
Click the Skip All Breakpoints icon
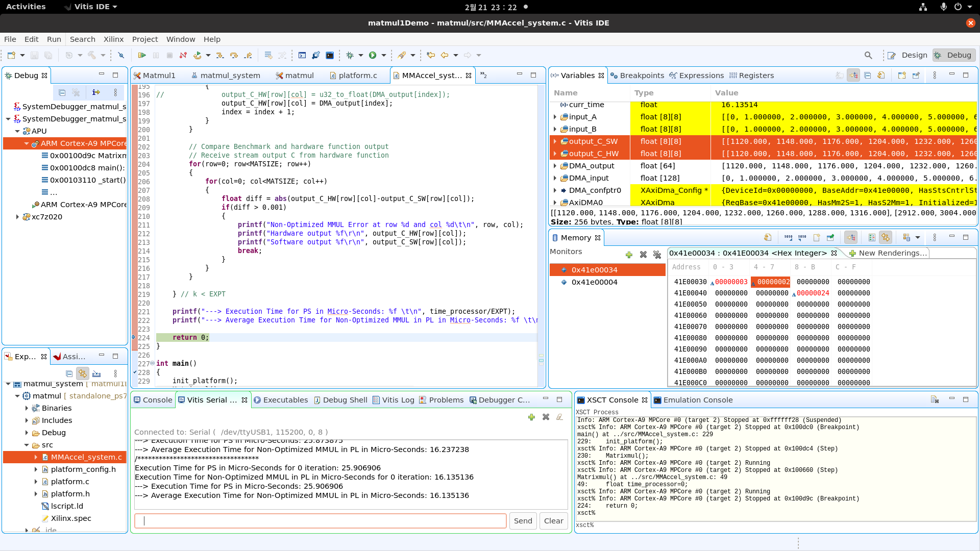point(121,55)
